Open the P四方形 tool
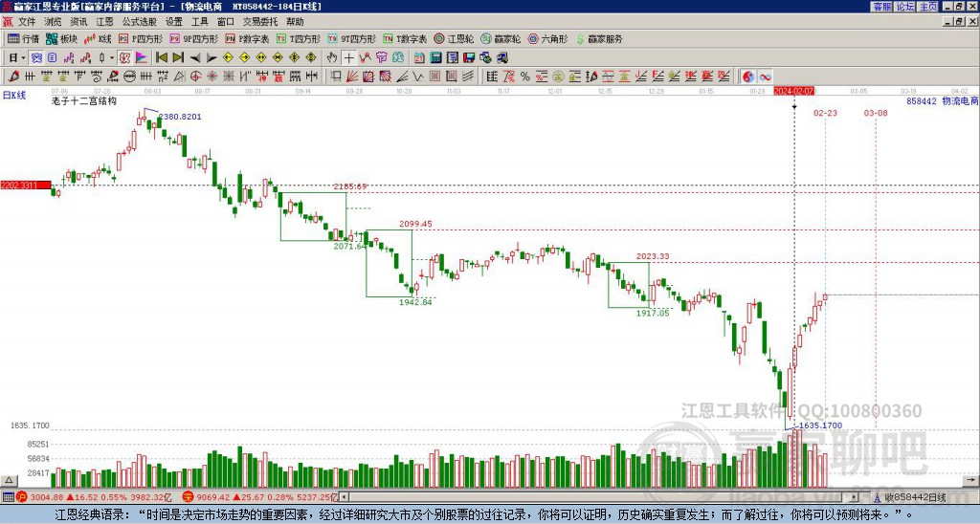The height and width of the screenshot is (524, 980). [x=141, y=38]
